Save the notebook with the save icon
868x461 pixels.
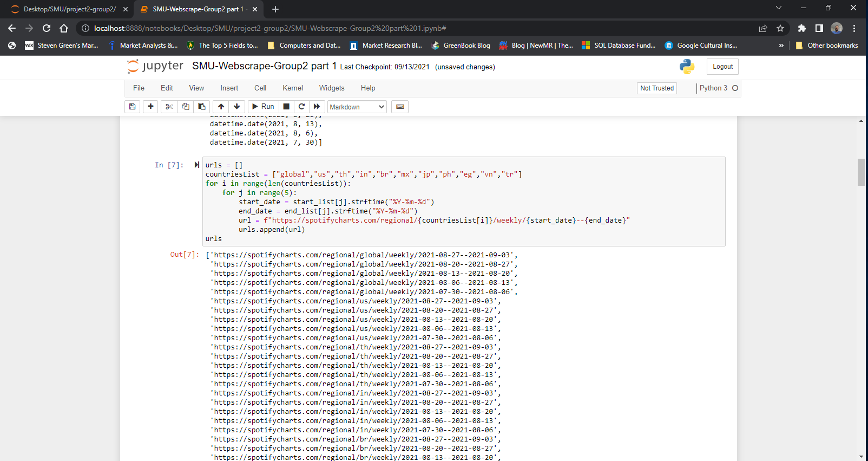coord(132,107)
